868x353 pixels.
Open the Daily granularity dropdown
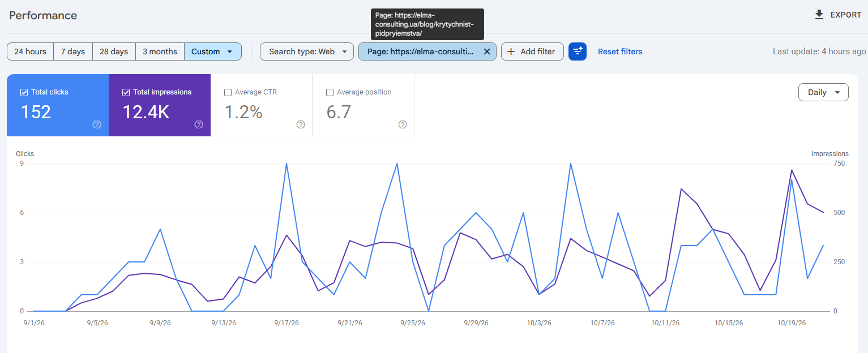pyautogui.click(x=823, y=92)
